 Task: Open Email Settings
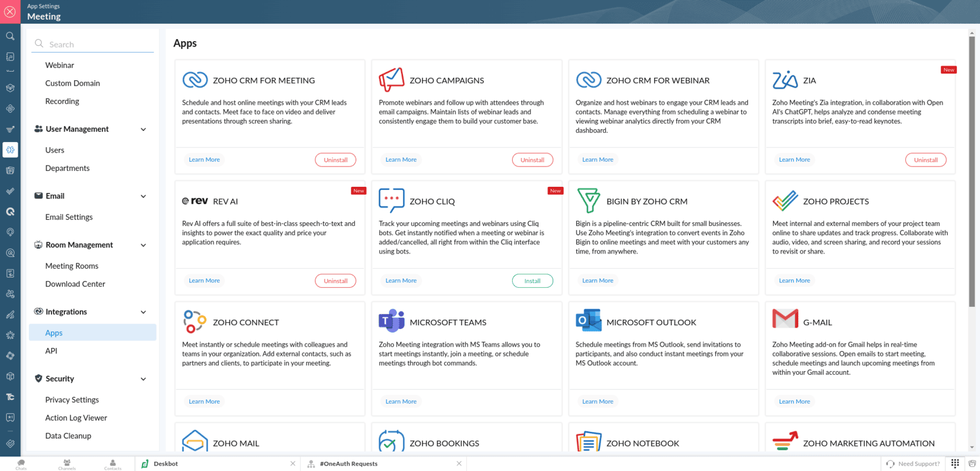point(69,217)
